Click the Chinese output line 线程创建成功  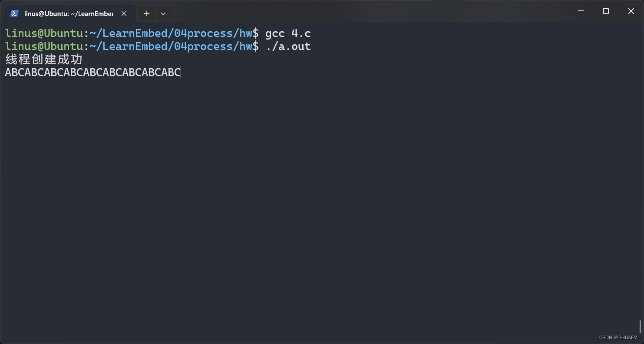click(43, 60)
